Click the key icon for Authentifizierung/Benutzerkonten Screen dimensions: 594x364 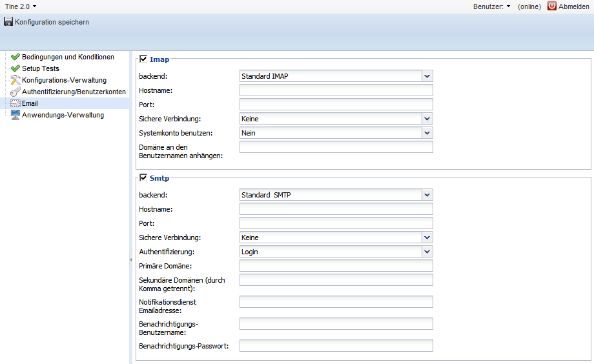point(15,92)
